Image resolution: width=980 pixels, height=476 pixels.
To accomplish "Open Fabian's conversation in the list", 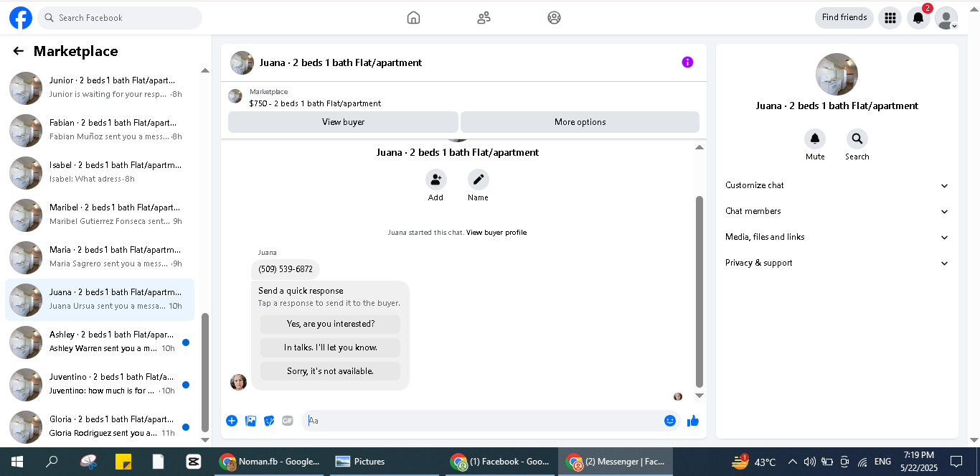I will [x=100, y=130].
